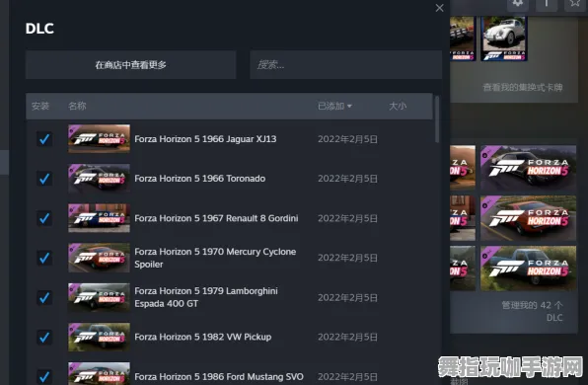Click the info icon in background window
The image size is (588, 385).
(x=546, y=4)
